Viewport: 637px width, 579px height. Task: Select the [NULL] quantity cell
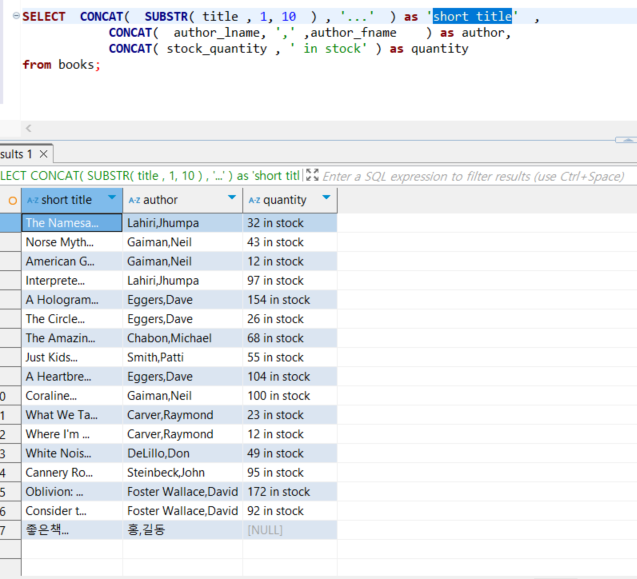pyautogui.click(x=290, y=530)
